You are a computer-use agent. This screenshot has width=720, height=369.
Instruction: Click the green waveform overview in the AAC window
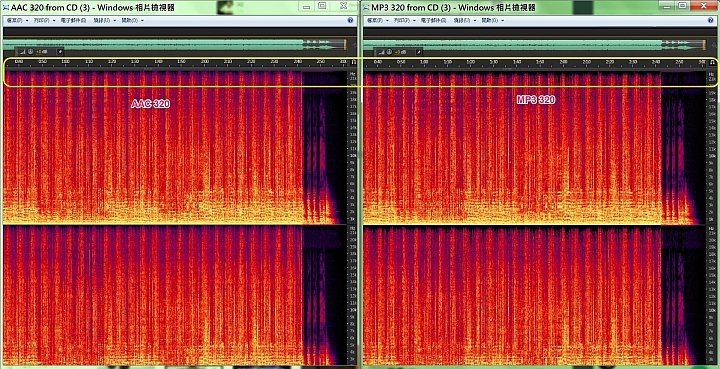(174, 45)
